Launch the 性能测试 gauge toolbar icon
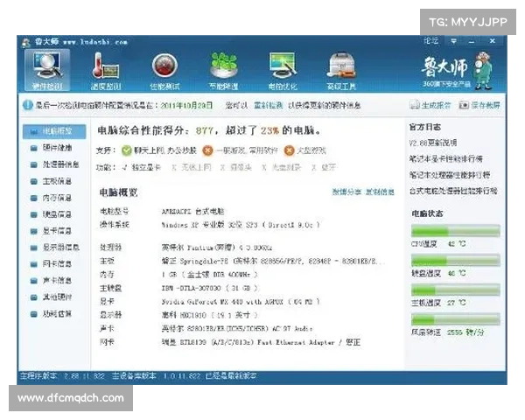The height and width of the screenshot is (420, 525). 164,72
